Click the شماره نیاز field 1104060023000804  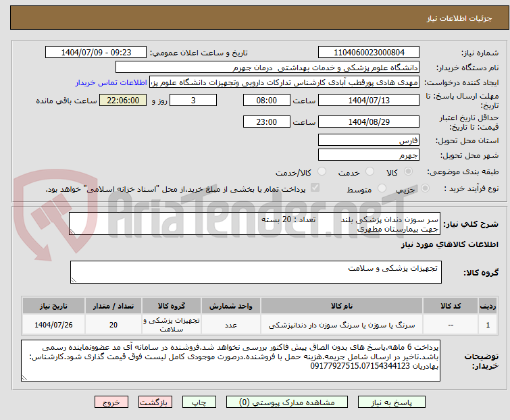(369, 53)
